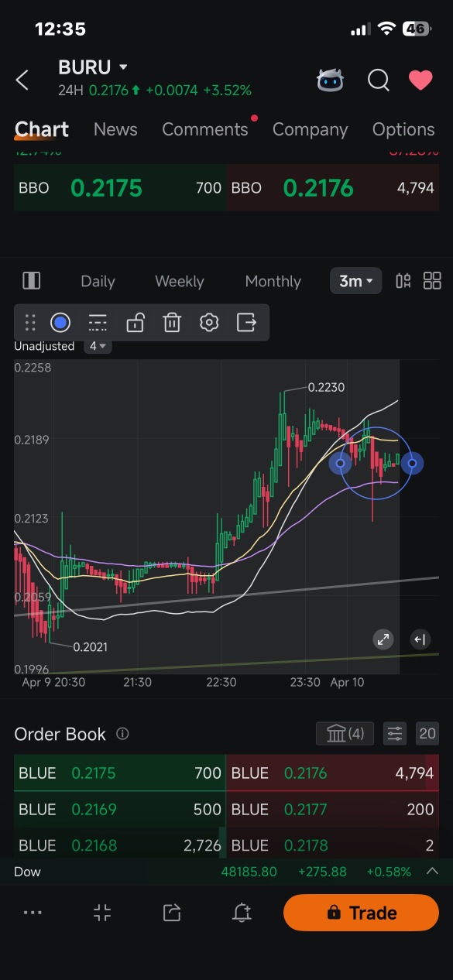
Task: Tap the blue color circle in drawing toolbar
Action: point(60,323)
